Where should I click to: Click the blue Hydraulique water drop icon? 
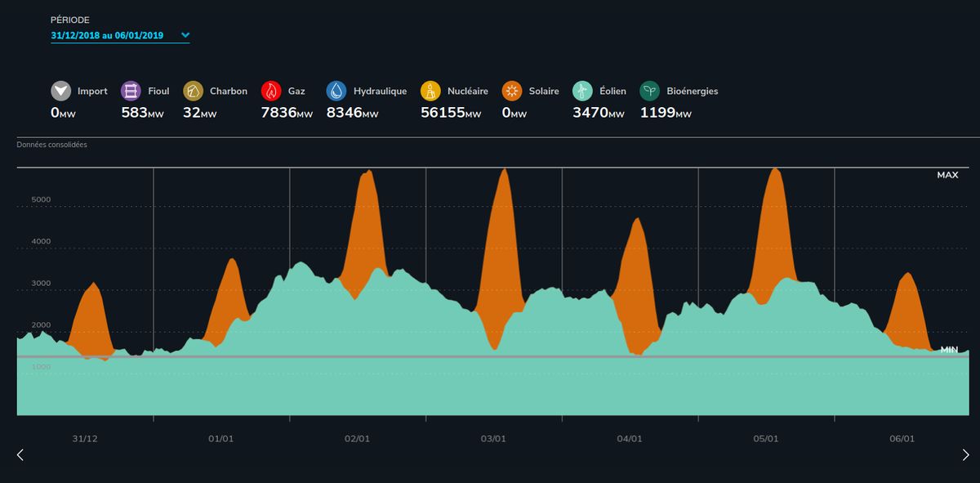(x=336, y=91)
